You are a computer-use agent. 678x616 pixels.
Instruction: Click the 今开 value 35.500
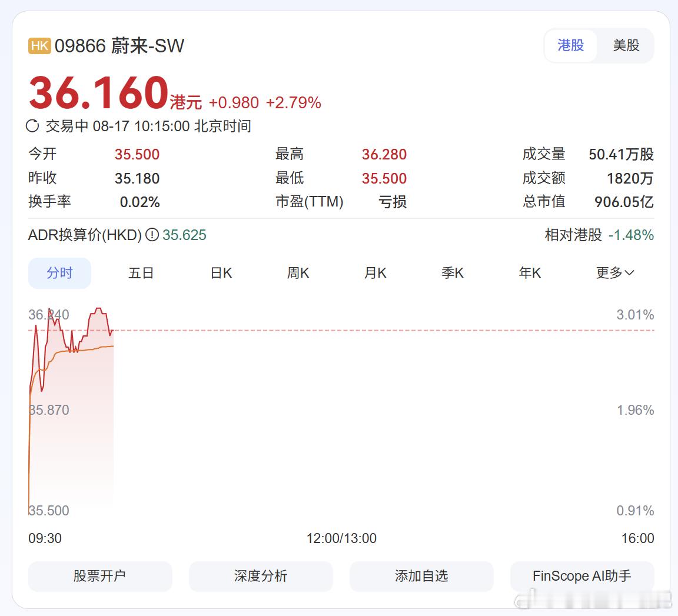137,154
